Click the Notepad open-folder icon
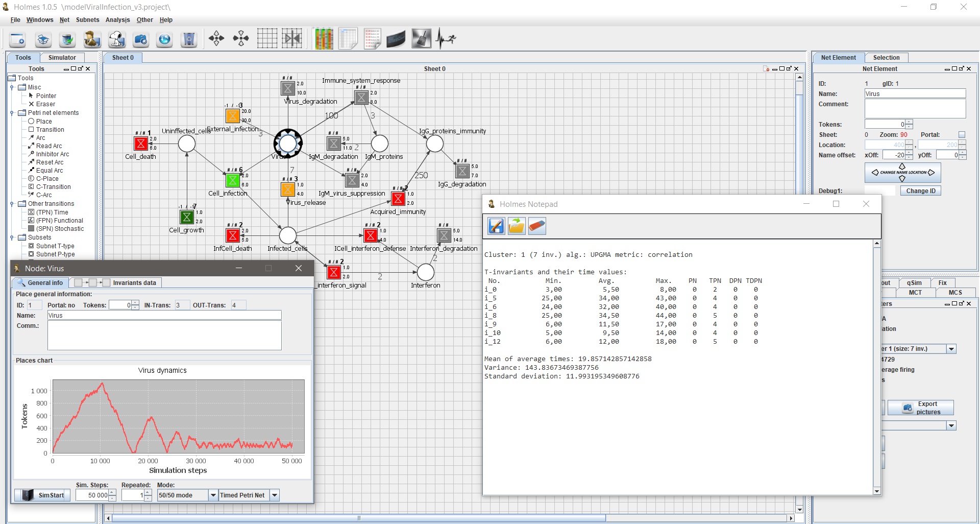 tap(517, 226)
